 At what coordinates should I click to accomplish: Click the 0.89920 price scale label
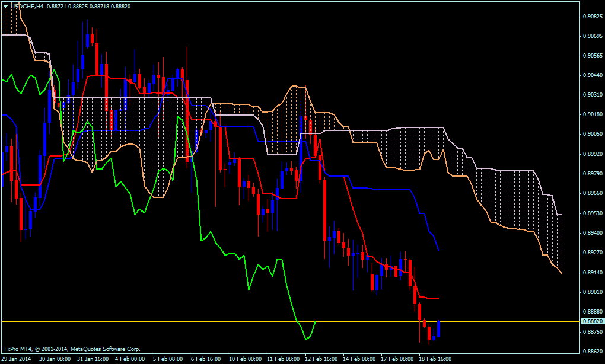[x=593, y=154]
